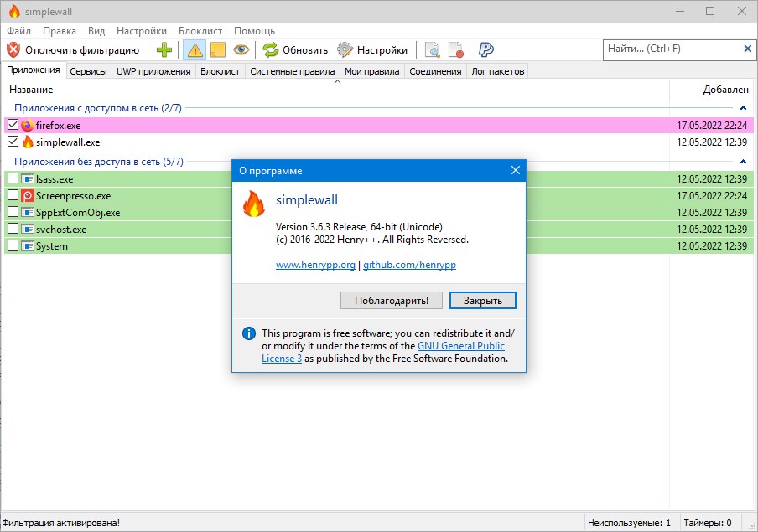Viewport: 758px width, 532px height.
Task: Open the Настройки menu in menu bar
Action: tap(142, 31)
